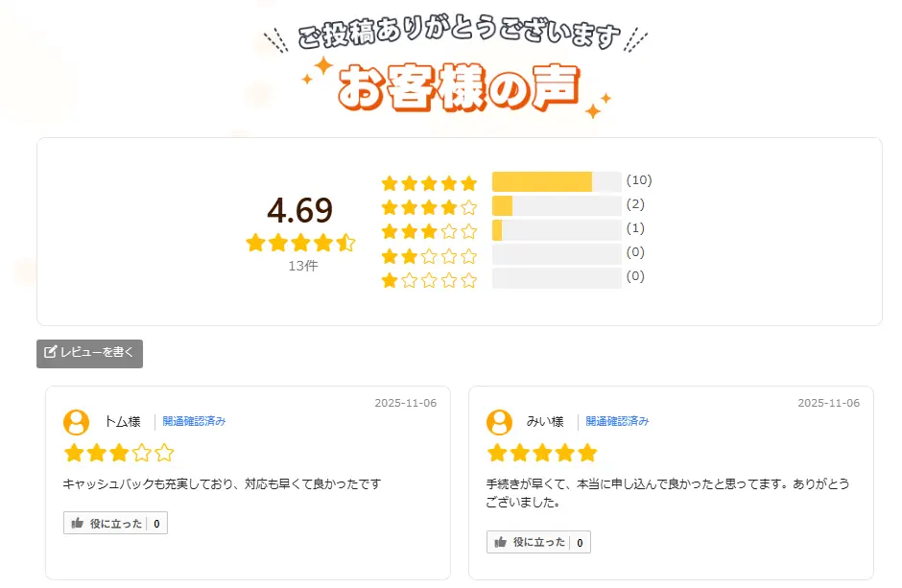Click the five-star yellow progress bar
The width and height of the screenshot is (902, 588).
pos(542,182)
